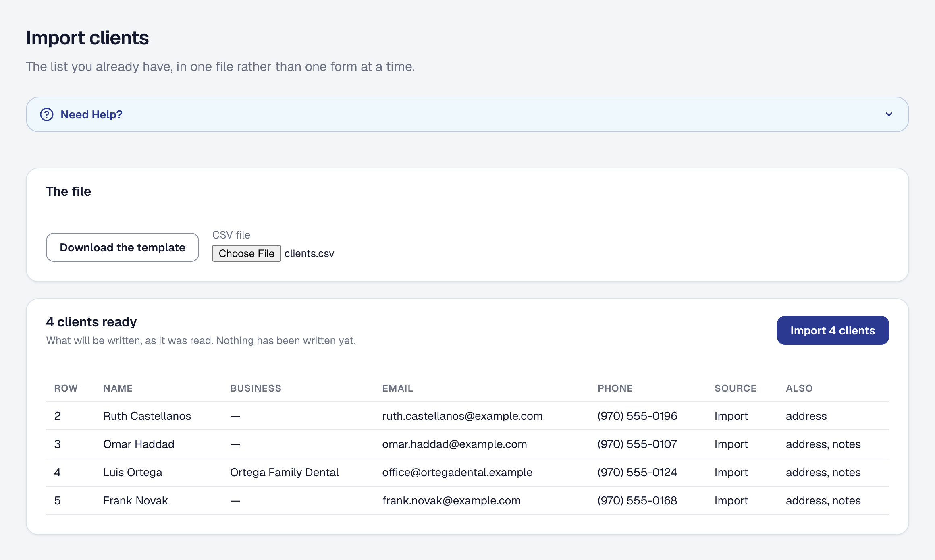Image resolution: width=935 pixels, height=560 pixels.
Task: Download the template
Action: pyautogui.click(x=123, y=247)
